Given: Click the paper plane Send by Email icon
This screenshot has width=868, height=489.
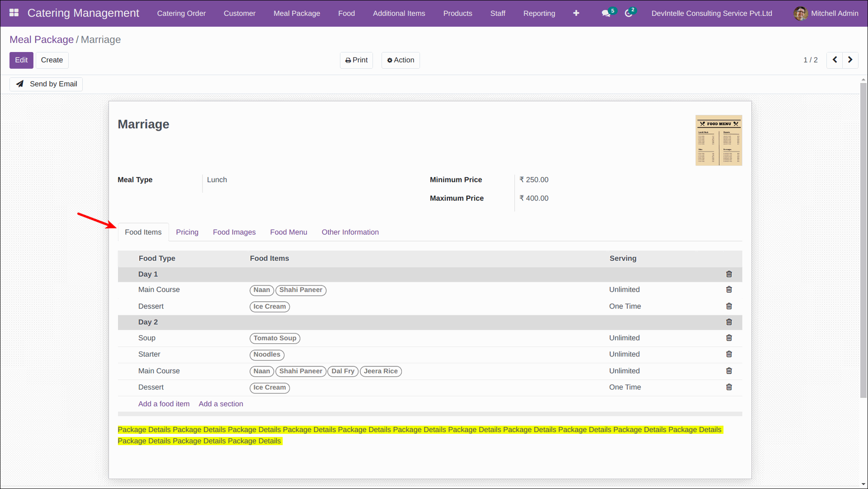Looking at the screenshot, I should 20,84.
